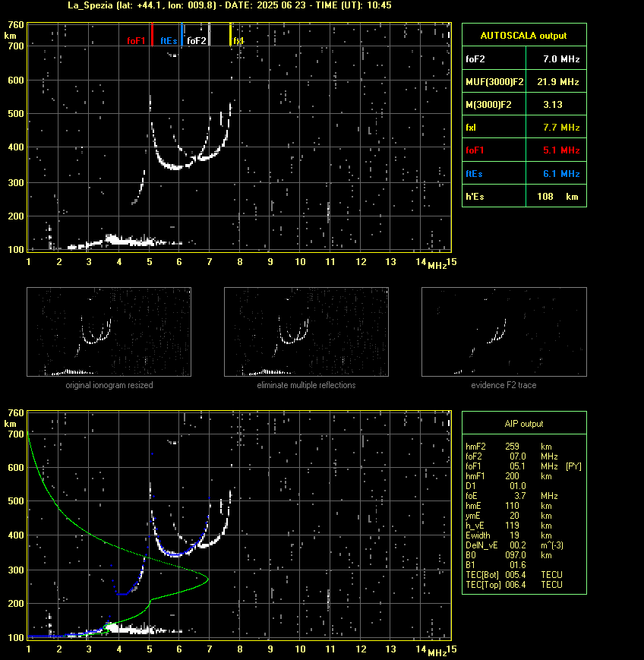The image size is (644, 660).
Task: Click the yellow fxI marker label
Action: 238,41
